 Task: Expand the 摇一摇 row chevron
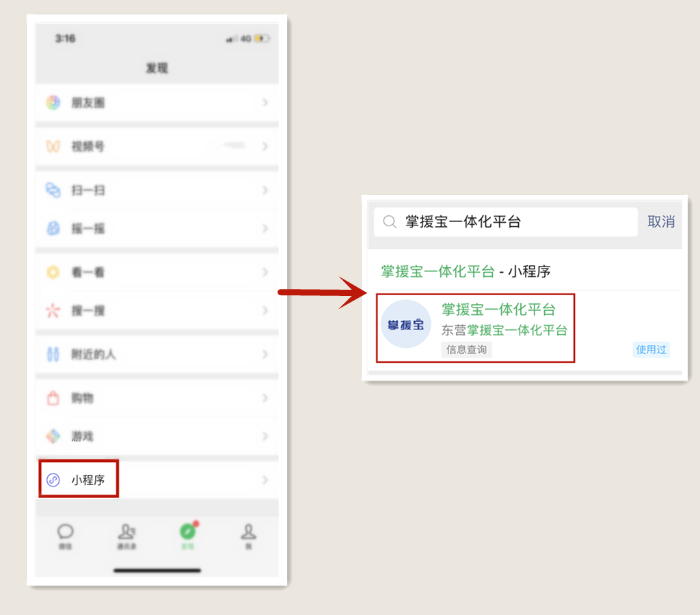pos(265,228)
